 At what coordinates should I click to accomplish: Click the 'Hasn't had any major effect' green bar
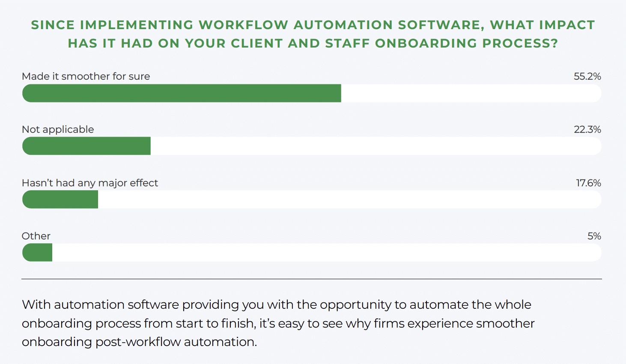(60, 200)
